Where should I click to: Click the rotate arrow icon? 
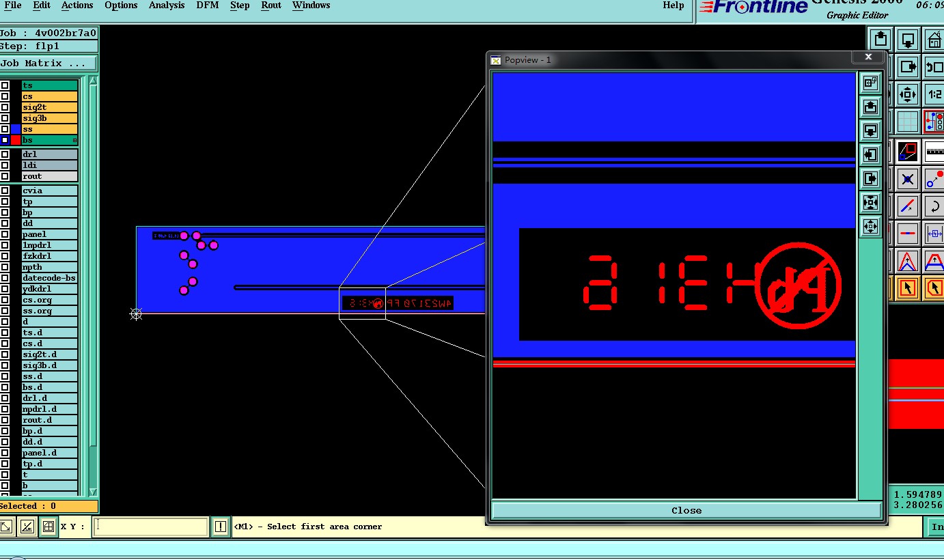point(934,206)
